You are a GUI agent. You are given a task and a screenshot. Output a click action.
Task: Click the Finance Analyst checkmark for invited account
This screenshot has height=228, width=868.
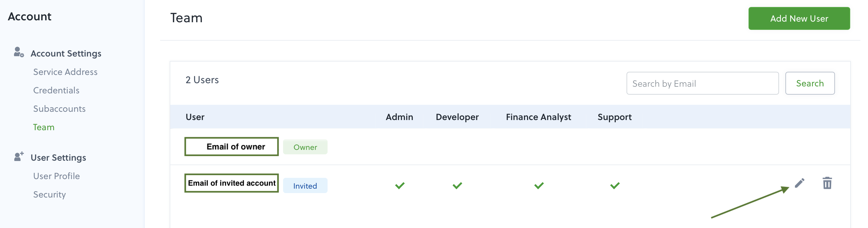(539, 185)
